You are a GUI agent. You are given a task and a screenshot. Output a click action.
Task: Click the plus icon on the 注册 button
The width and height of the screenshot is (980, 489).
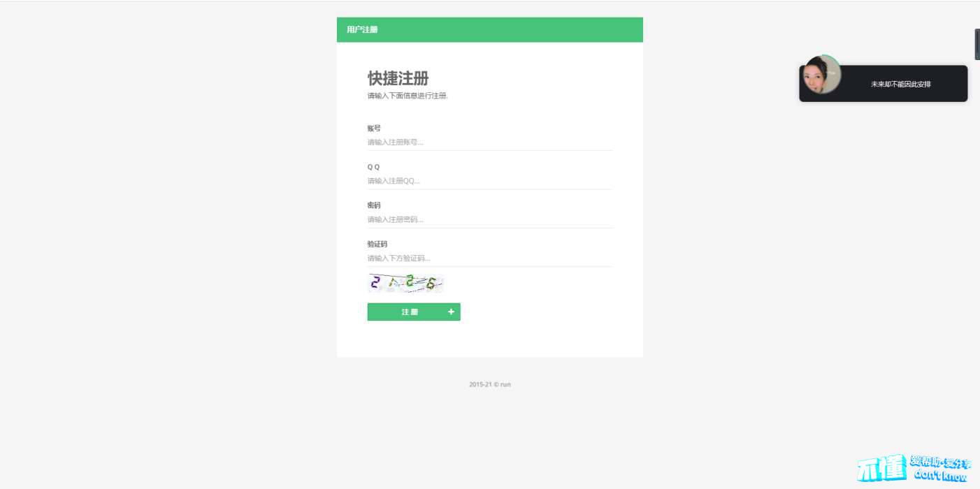point(451,312)
